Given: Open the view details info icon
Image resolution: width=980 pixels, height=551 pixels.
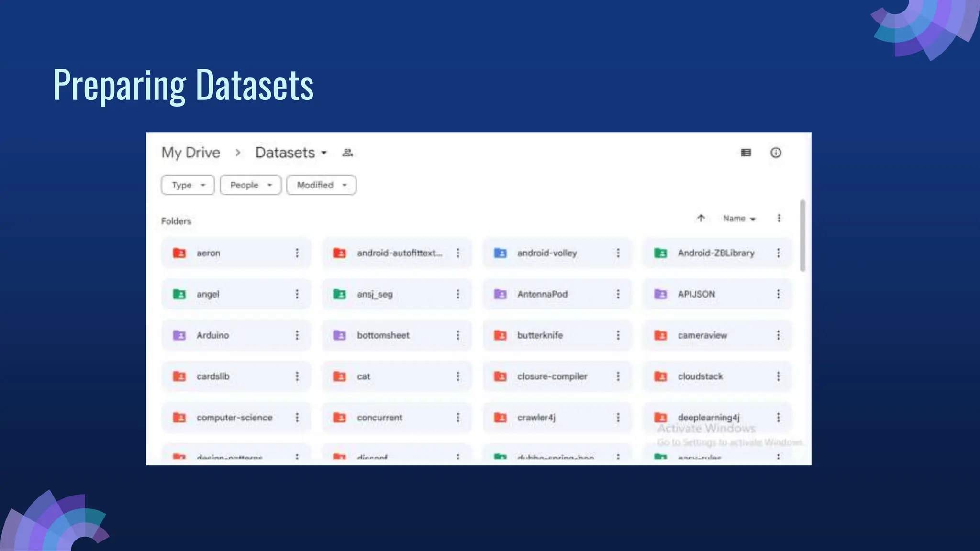Looking at the screenshot, I should click(x=776, y=153).
